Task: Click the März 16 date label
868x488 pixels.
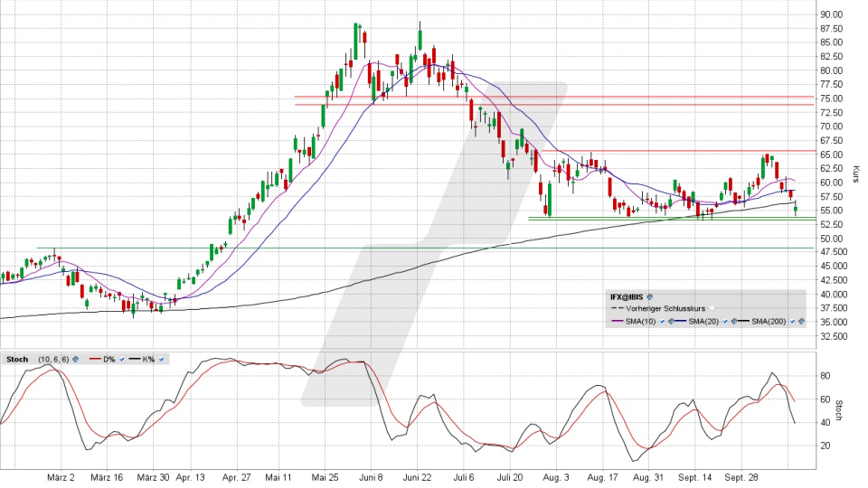Action: click(107, 477)
